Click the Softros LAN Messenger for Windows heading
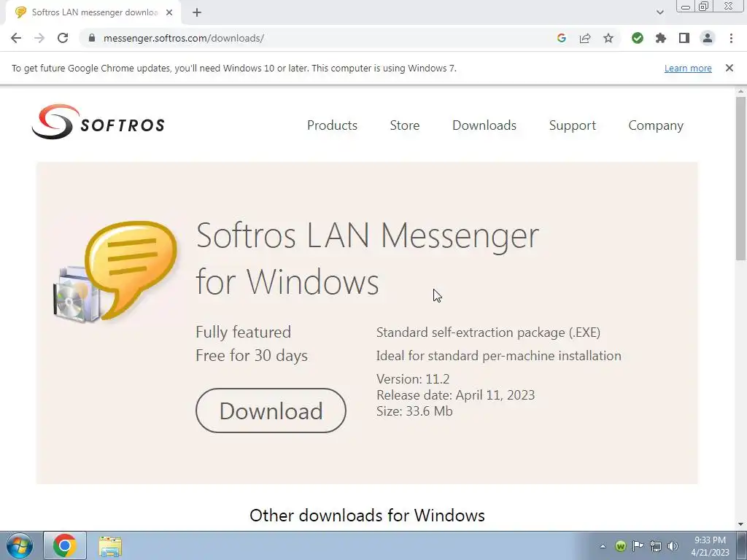The width and height of the screenshot is (747, 560). click(367, 259)
